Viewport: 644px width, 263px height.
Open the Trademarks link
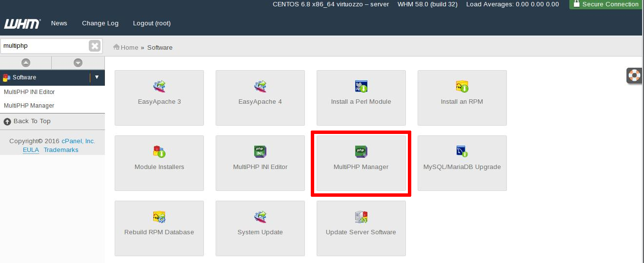(x=61, y=150)
